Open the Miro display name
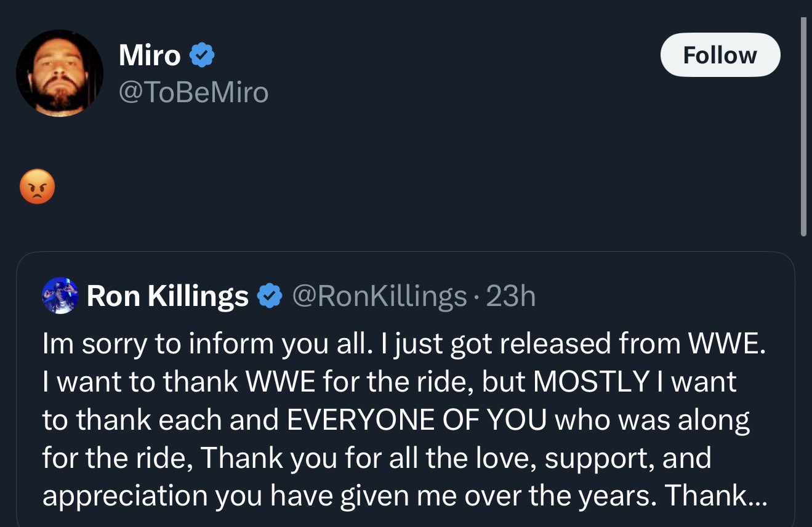This screenshot has height=527, width=812. [149, 55]
